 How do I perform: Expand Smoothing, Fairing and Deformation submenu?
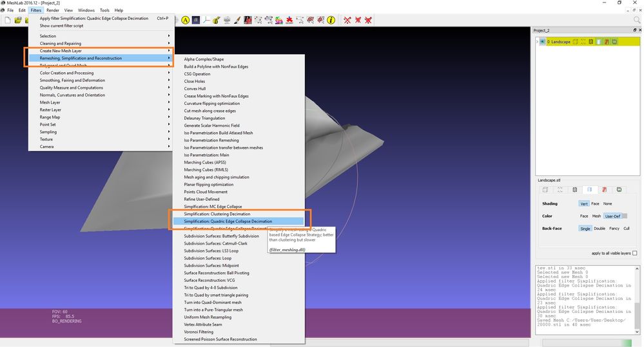tap(100, 80)
